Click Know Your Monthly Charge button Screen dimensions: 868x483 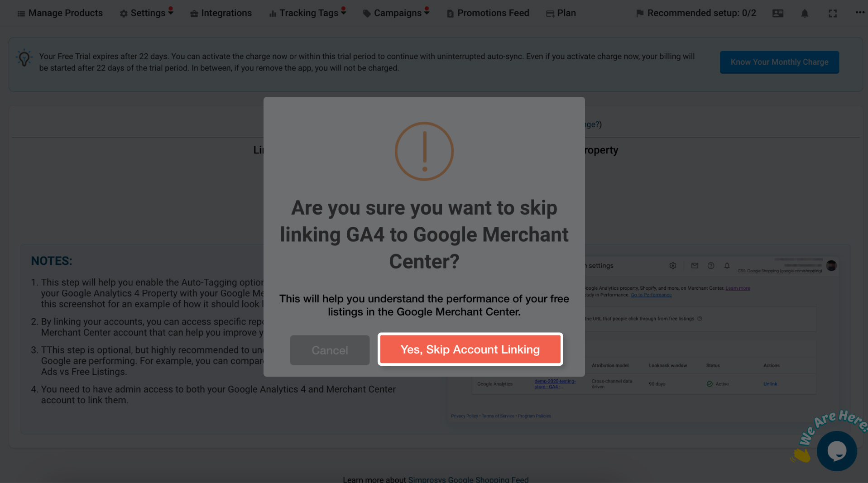coord(779,62)
